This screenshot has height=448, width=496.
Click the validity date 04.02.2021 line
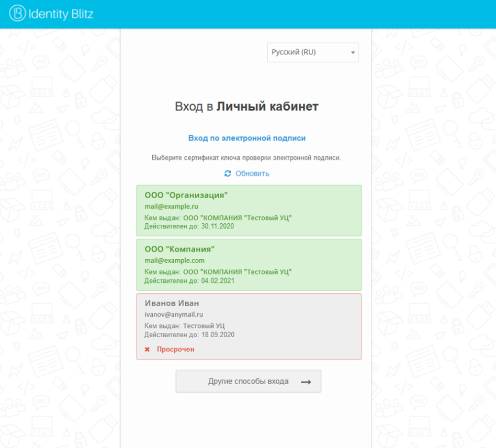(x=189, y=281)
